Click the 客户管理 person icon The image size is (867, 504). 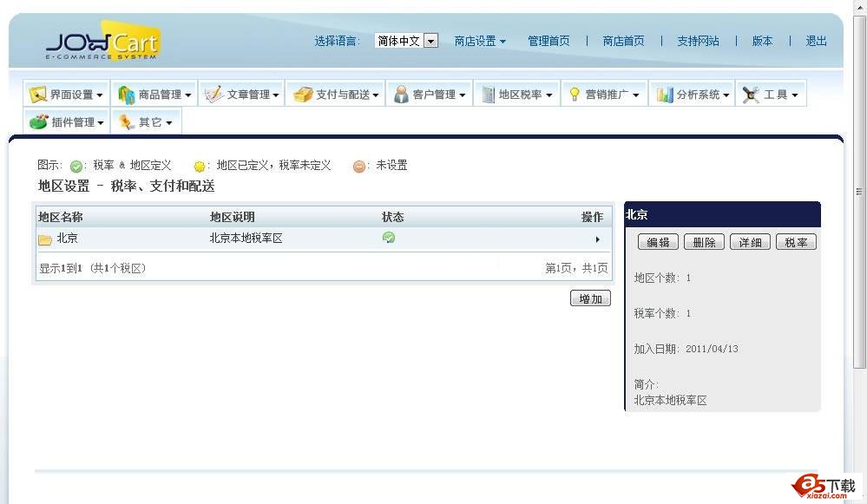(401, 95)
